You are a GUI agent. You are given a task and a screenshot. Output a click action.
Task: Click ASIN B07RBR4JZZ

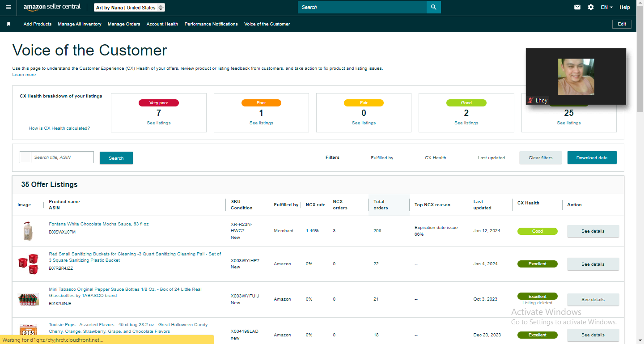pos(61,269)
